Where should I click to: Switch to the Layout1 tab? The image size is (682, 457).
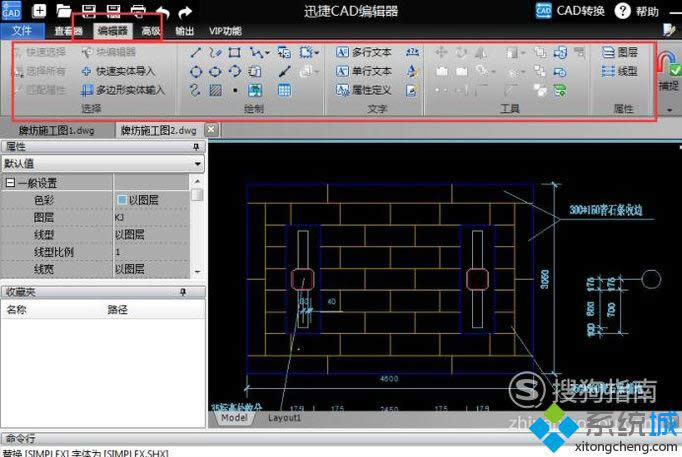click(284, 417)
